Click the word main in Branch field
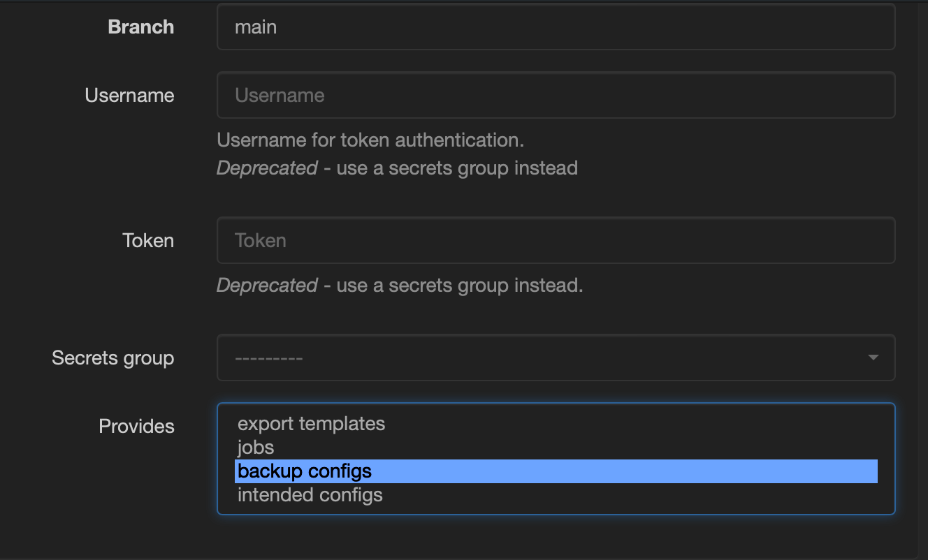The width and height of the screenshot is (928, 560). (x=256, y=27)
